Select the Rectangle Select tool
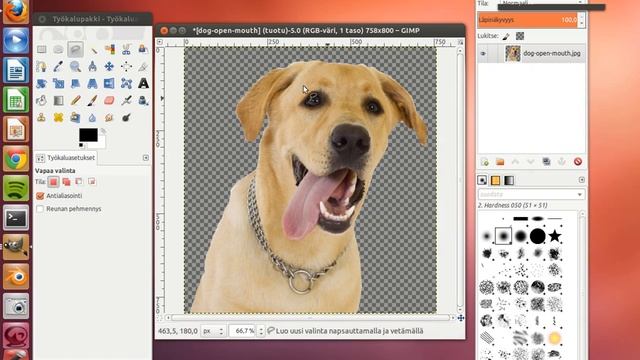 pos(41,49)
